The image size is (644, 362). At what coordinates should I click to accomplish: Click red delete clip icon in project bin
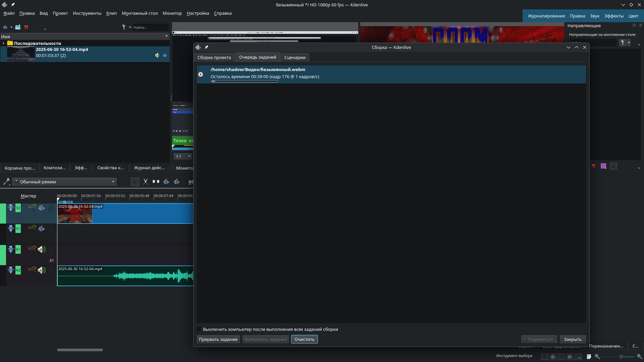tap(26, 27)
